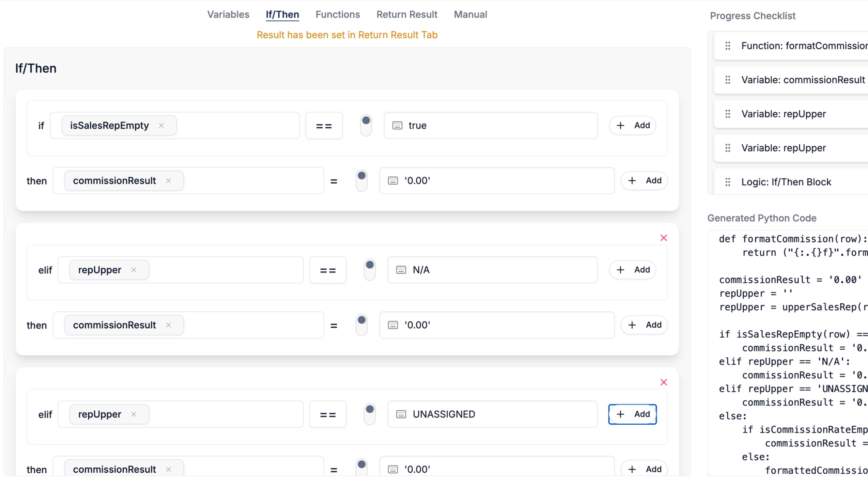Toggle the input mode switch beside true
The image size is (868, 488).
pos(366,125)
